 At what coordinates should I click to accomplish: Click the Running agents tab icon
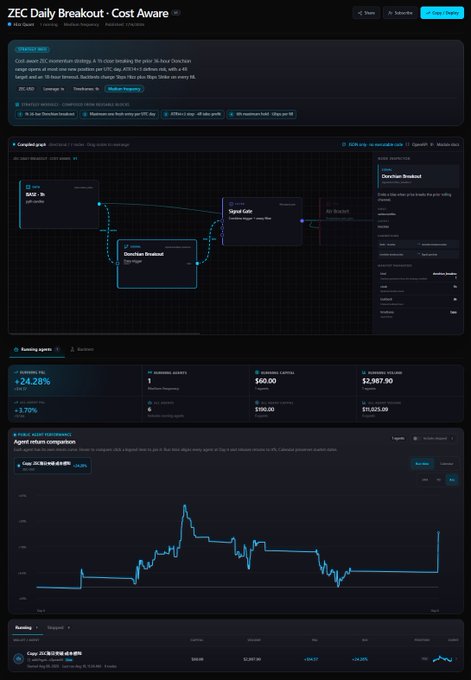click(x=16, y=350)
